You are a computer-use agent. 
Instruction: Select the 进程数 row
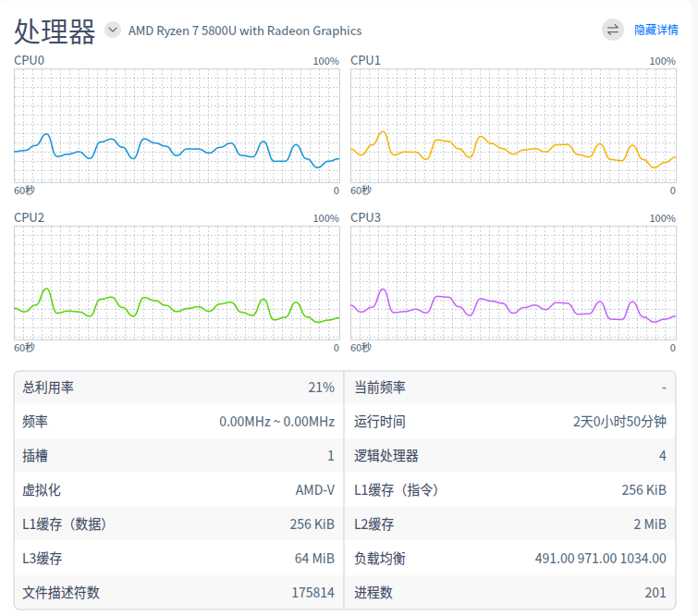(x=510, y=593)
